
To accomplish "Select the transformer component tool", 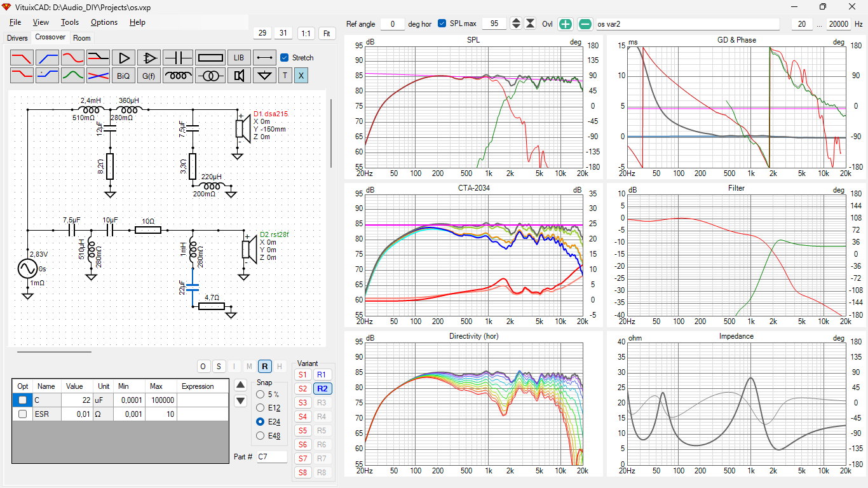I will [210, 76].
